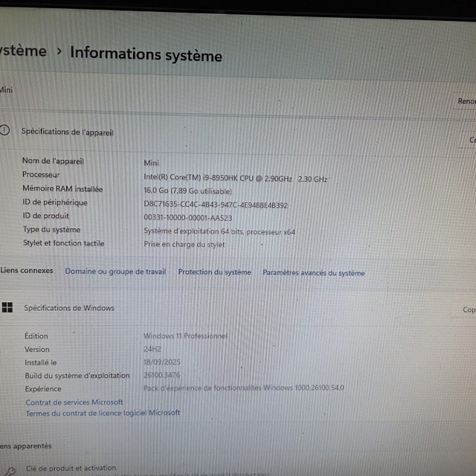Select the Mémoire RAM installée label

pos(62,188)
